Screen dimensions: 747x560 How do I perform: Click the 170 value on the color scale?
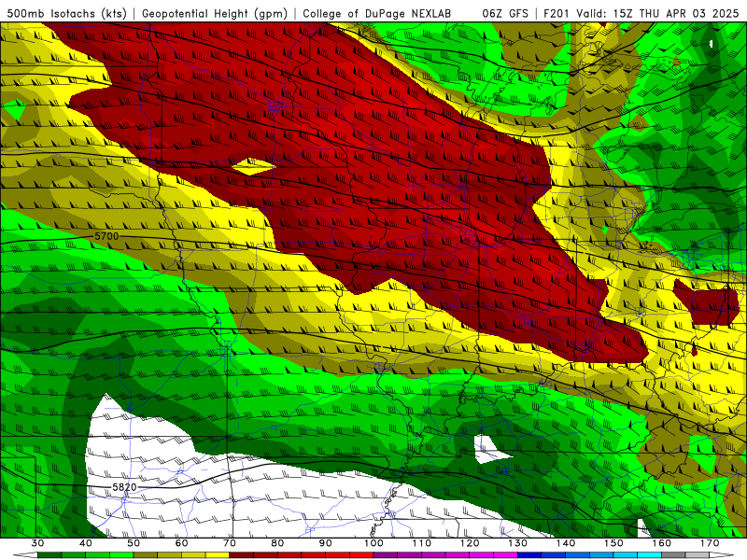[x=710, y=543]
